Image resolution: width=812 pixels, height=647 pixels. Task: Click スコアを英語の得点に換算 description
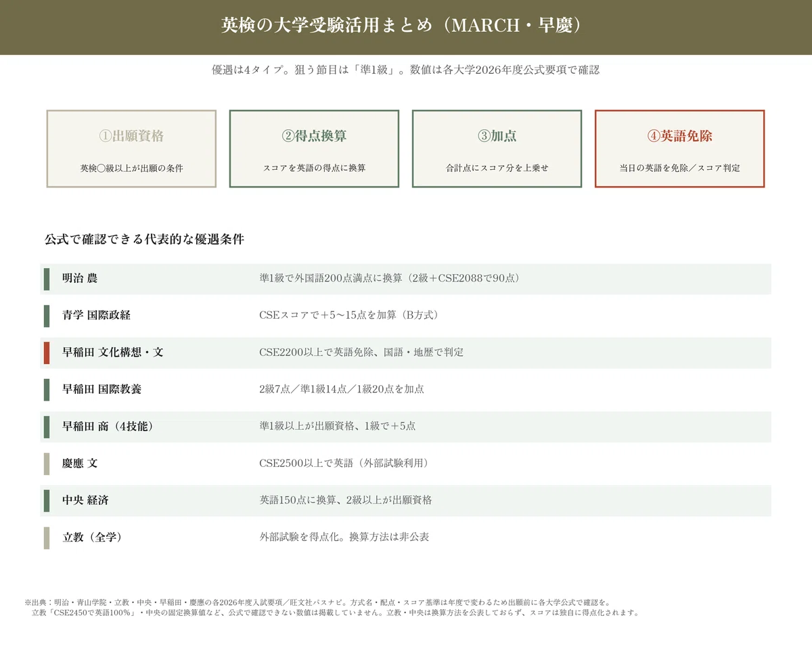click(314, 168)
